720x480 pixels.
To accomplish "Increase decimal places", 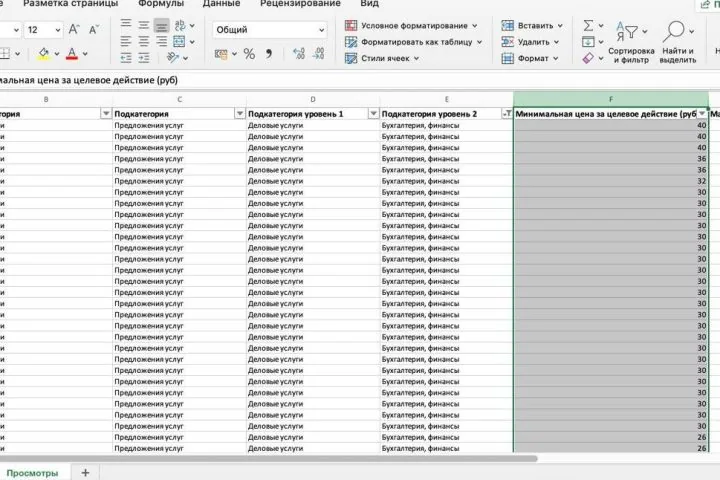I will point(299,54).
